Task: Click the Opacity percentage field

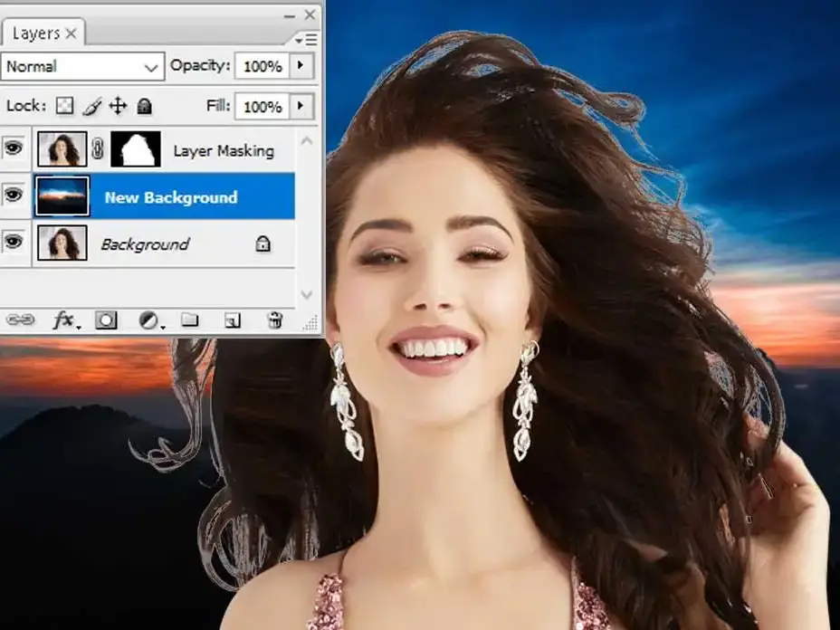Action: [x=262, y=66]
